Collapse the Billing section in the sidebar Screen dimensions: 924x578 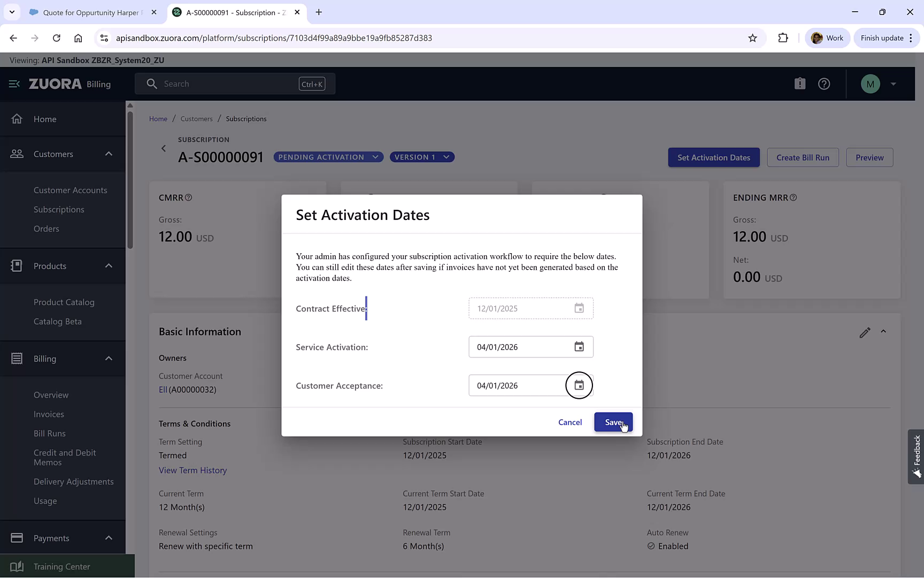[109, 359]
